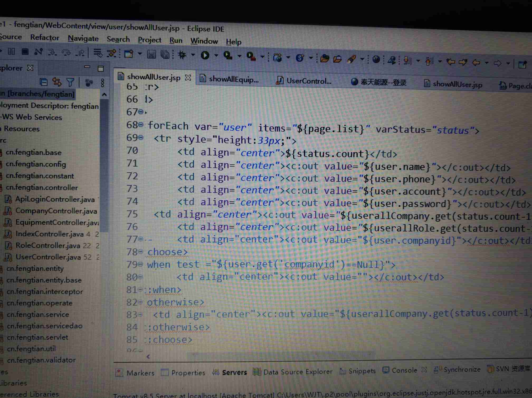
Task: Click the green Run button icon
Action: [205, 55]
